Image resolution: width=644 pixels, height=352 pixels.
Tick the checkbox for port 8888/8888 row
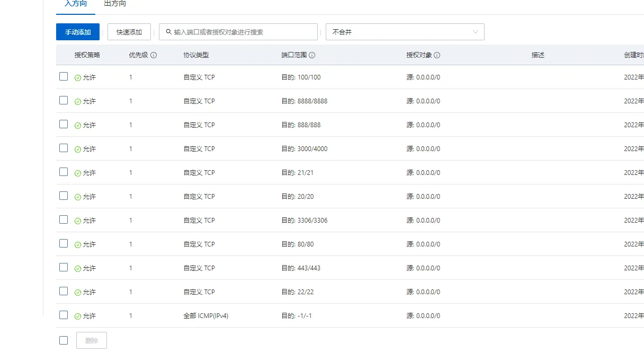(x=64, y=100)
